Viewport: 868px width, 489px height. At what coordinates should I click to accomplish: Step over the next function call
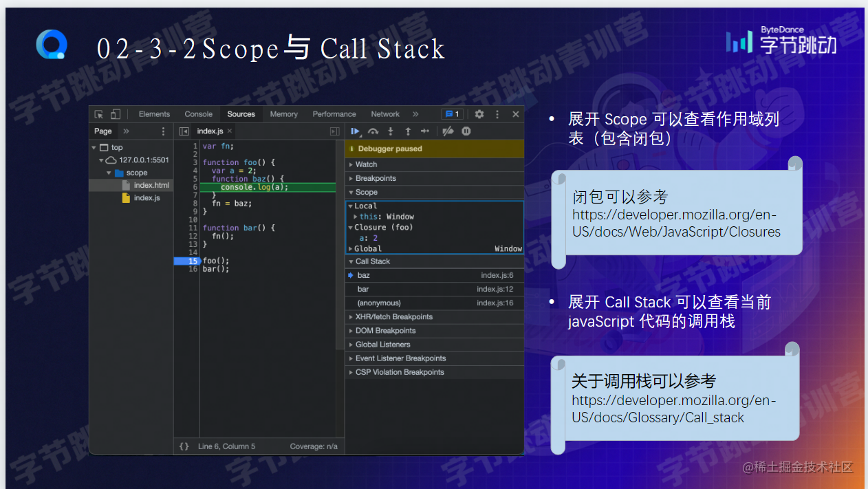373,131
